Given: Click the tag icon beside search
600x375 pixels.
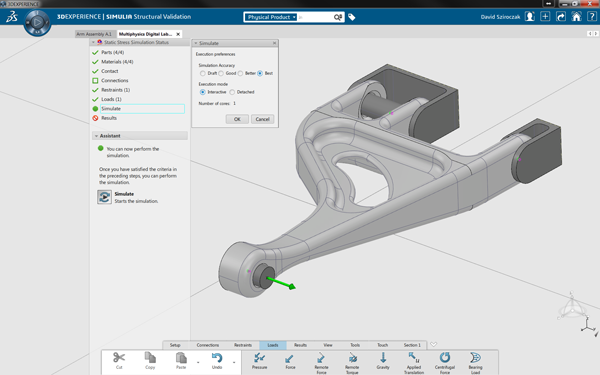Looking at the screenshot, I should pos(352,17).
